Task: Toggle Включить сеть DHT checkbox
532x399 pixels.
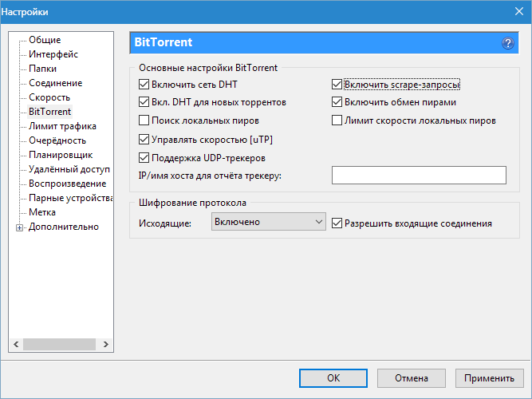Action: coord(144,85)
